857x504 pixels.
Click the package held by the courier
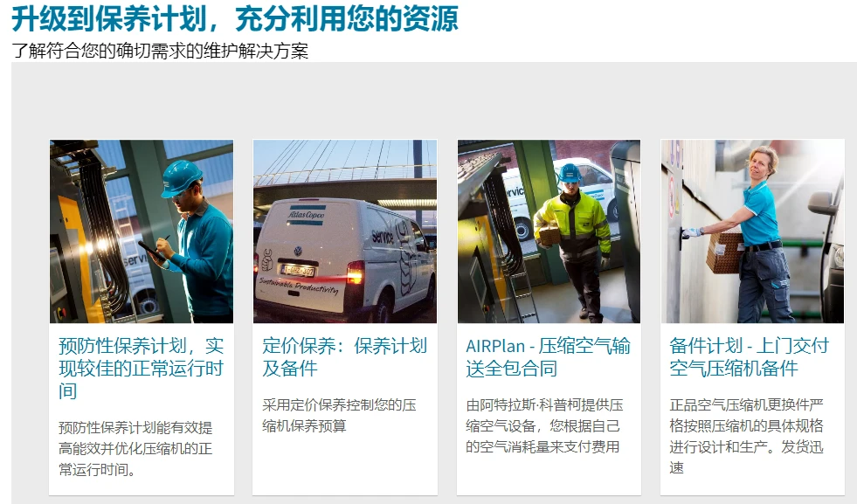coord(549,236)
